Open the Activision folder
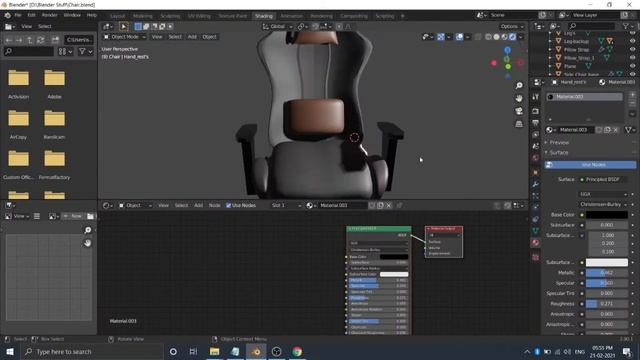The image size is (640, 360). (18, 84)
